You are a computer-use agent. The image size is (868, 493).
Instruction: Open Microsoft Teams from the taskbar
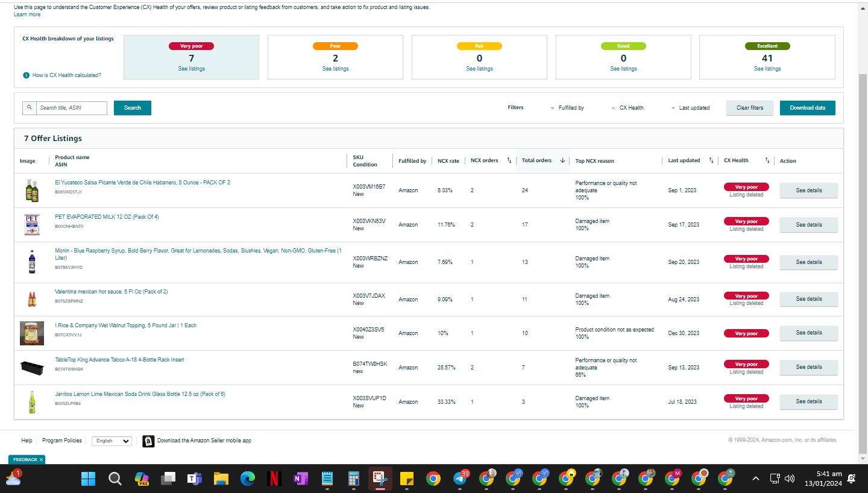[194, 479]
